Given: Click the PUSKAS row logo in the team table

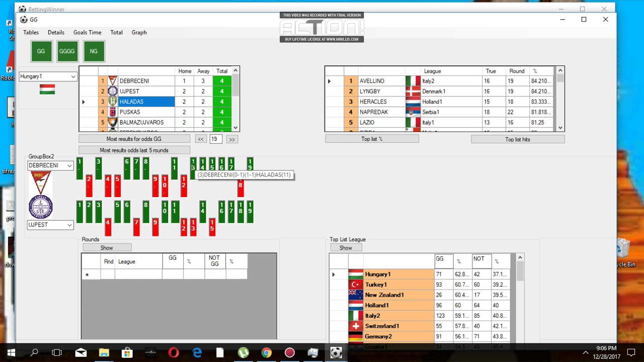Looking at the screenshot, I should click(113, 112).
